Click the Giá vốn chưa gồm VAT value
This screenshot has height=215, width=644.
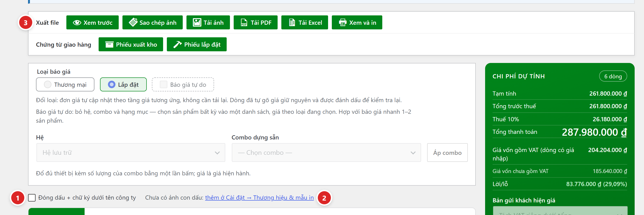610,171
